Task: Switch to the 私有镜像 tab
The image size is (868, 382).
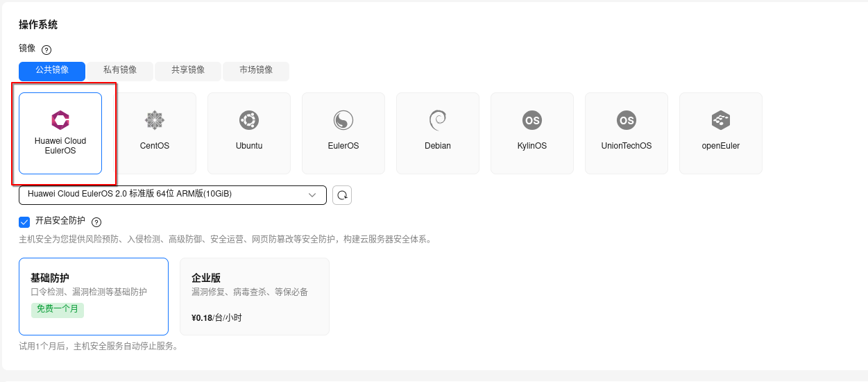Action: 120,71
